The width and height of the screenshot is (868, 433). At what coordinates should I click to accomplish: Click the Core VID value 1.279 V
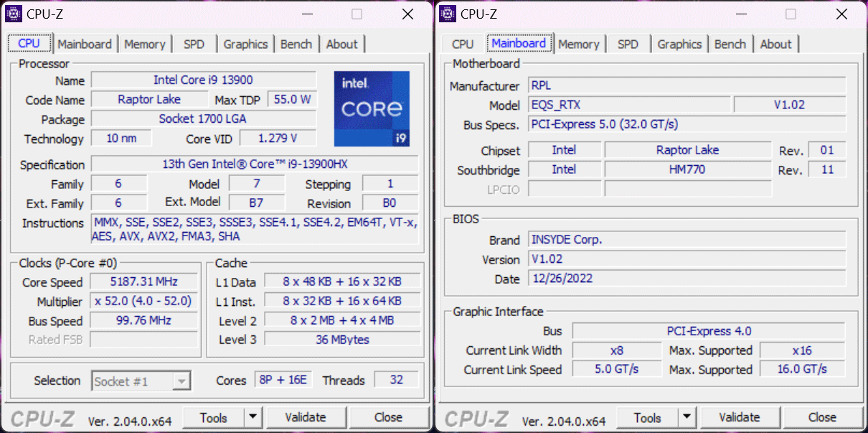click(278, 139)
